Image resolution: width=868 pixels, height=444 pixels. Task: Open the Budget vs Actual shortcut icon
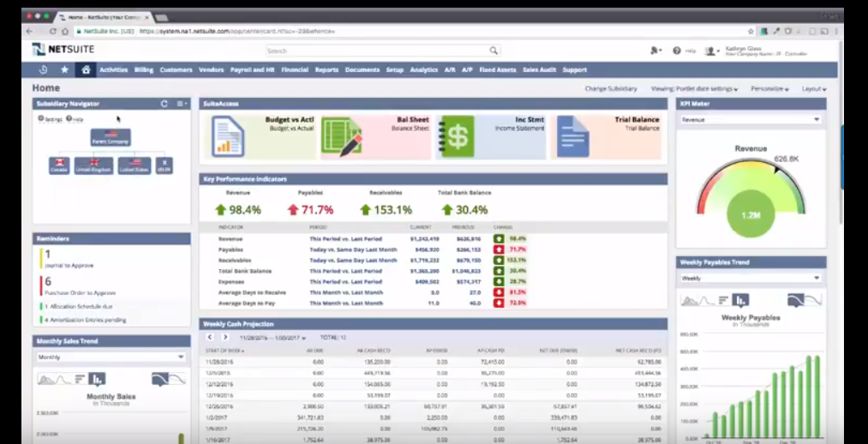coord(229,136)
